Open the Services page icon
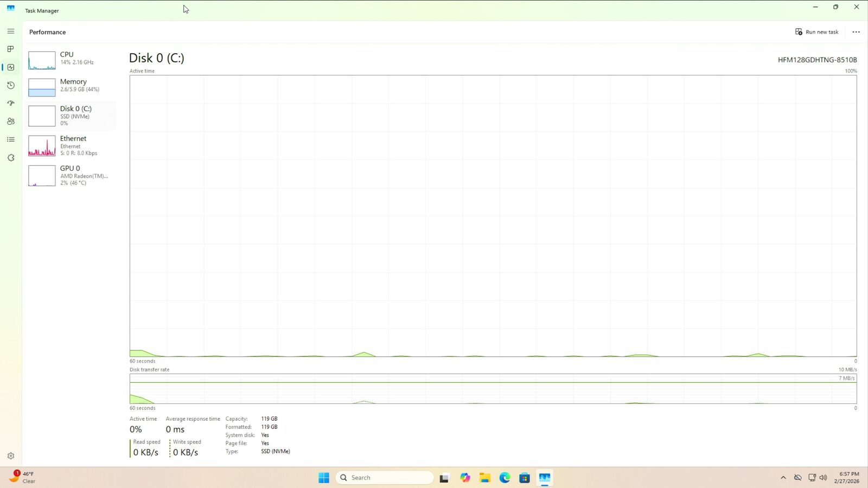This screenshot has width=868, height=488. pos(10,158)
